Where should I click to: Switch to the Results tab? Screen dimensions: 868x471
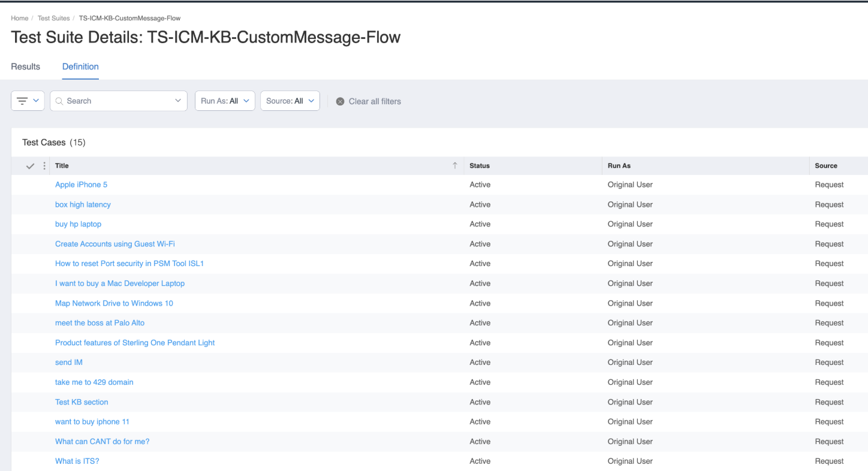coord(26,67)
